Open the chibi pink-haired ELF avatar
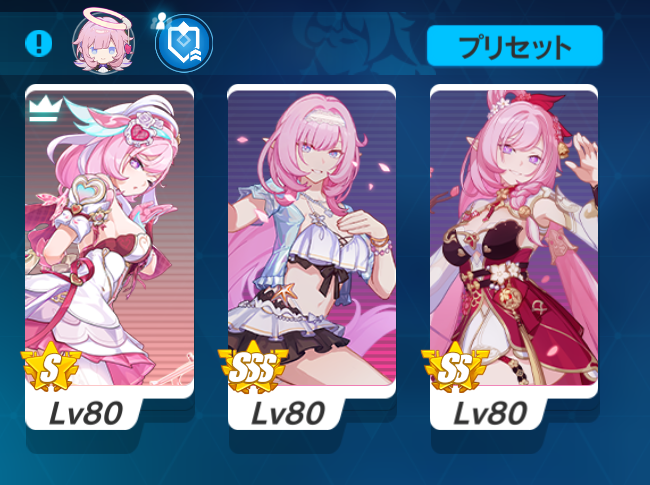The height and width of the screenshot is (485, 650). (104, 42)
